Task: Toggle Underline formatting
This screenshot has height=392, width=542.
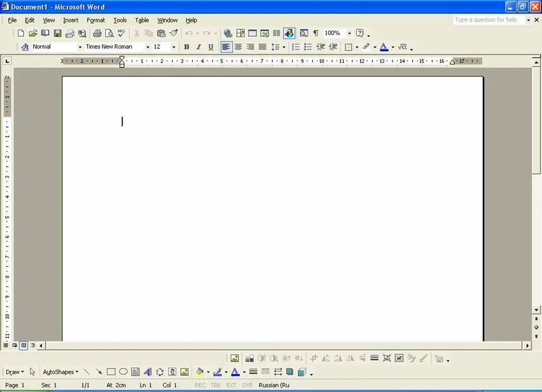Action: 211,47
